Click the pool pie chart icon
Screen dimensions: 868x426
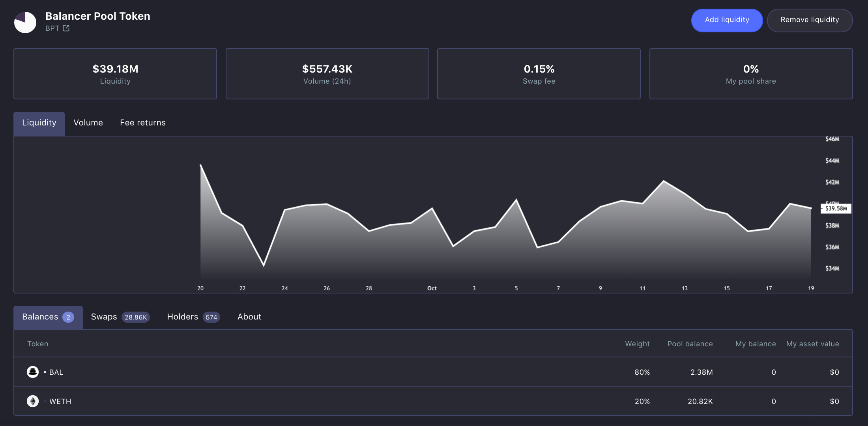(25, 22)
